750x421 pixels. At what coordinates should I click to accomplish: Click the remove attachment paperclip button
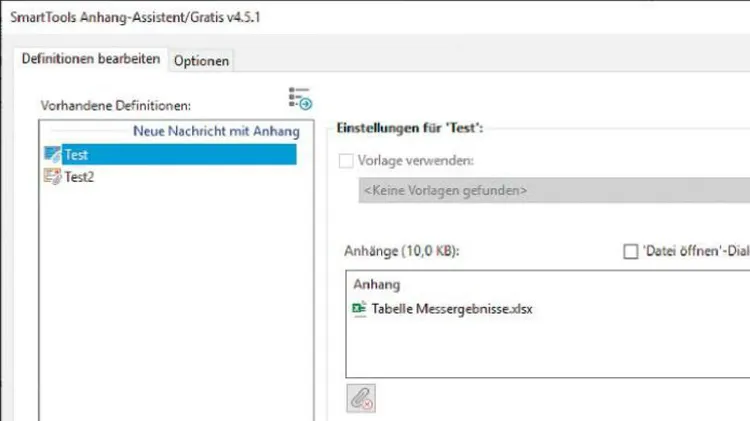(361, 398)
